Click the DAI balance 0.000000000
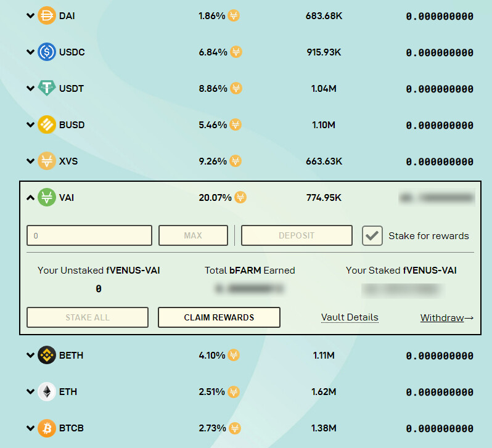The image size is (492, 448). [x=440, y=16]
